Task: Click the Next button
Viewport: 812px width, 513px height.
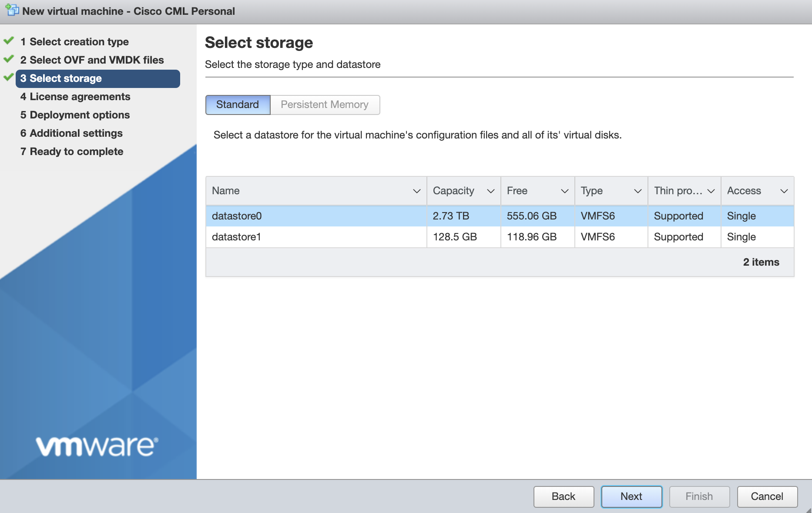Action: pyautogui.click(x=631, y=496)
